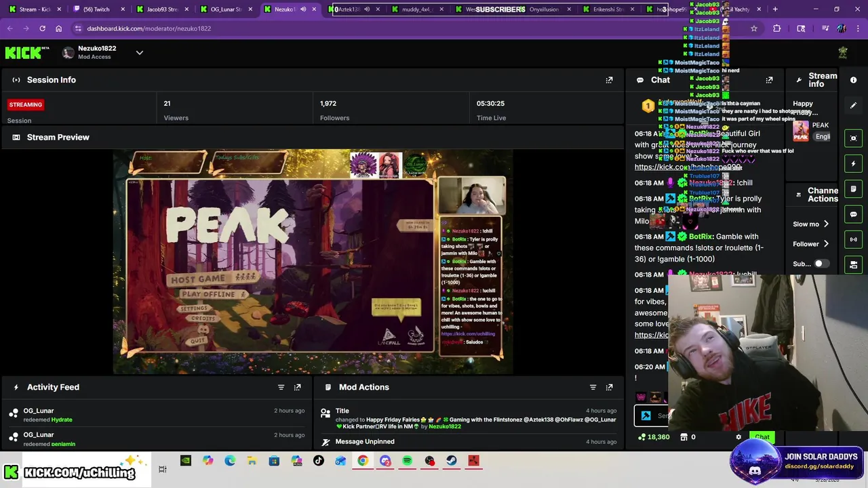The width and height of the screenshot is (868, 488).
Task: Go to browser home page
Action: [58, 28]
